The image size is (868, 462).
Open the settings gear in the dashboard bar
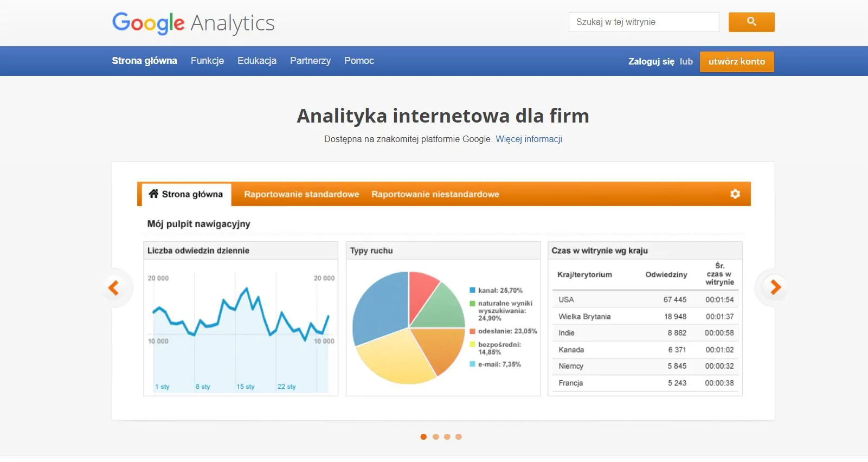tap(735, 194)
